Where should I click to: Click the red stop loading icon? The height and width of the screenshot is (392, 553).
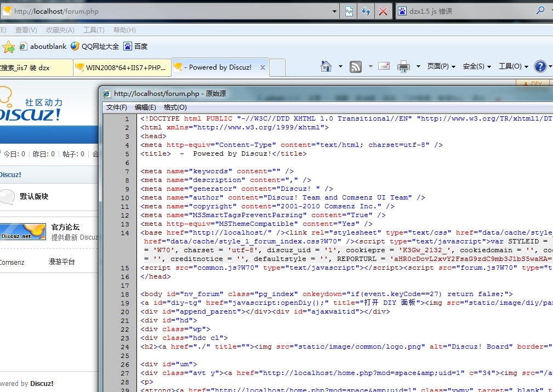(x=383, y=12)
